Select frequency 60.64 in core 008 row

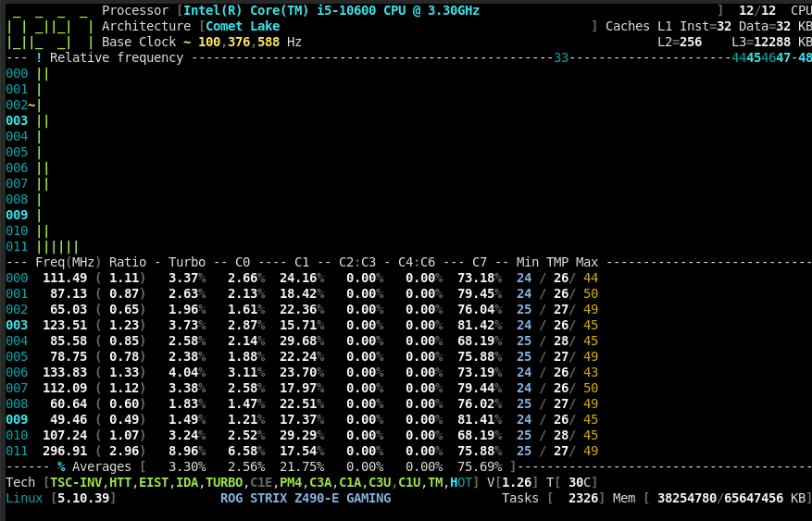click(69, 403)
